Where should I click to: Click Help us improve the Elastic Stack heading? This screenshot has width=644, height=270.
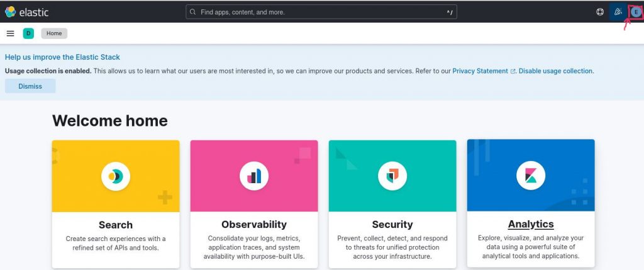coord(62,57)
